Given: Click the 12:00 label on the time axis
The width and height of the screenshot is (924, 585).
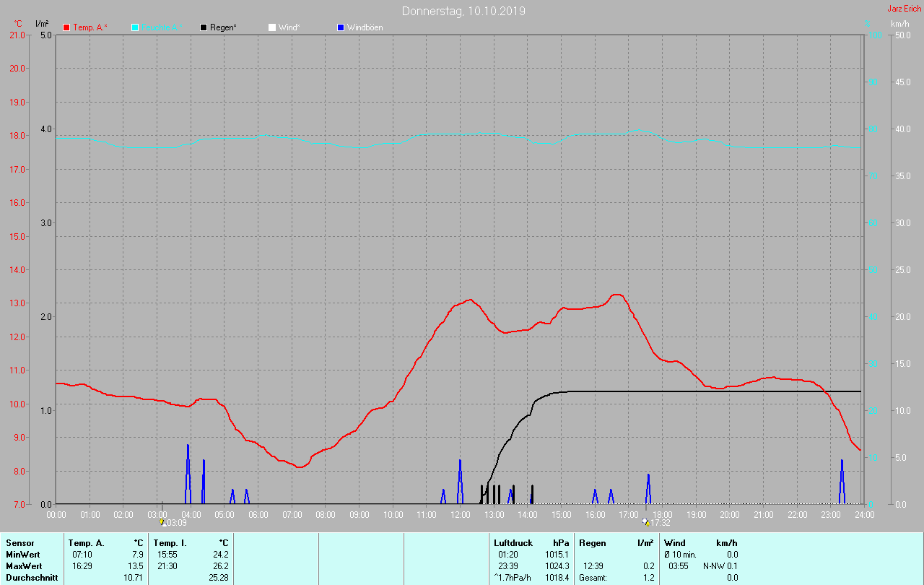Looking at the screenshot, I should (x=460, y=514).
